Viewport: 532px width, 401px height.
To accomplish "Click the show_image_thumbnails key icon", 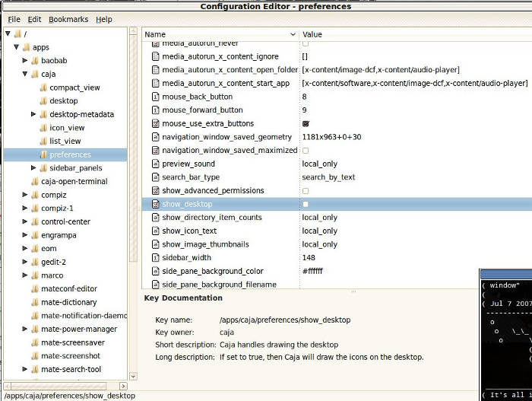I will [155, 244].
